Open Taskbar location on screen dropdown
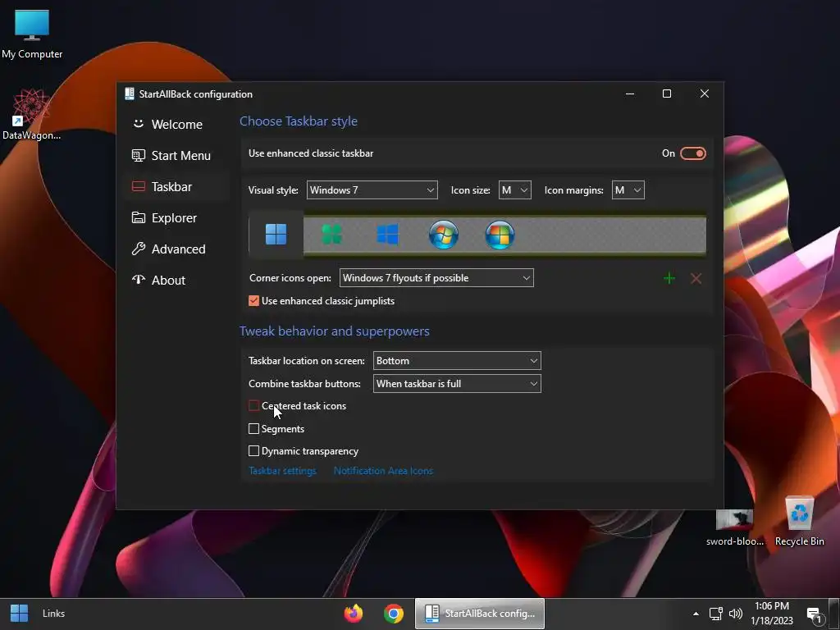Image resolution: width=840 pixels, height=630 pixels. [x=457, y=361]
